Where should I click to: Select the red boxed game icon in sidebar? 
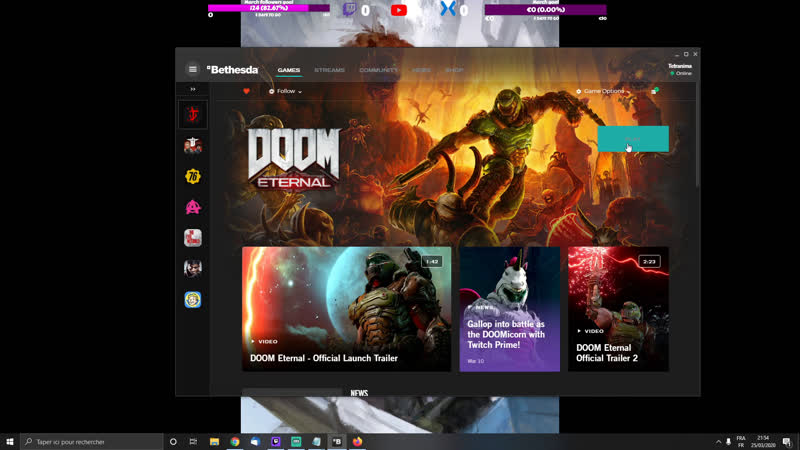193,238
